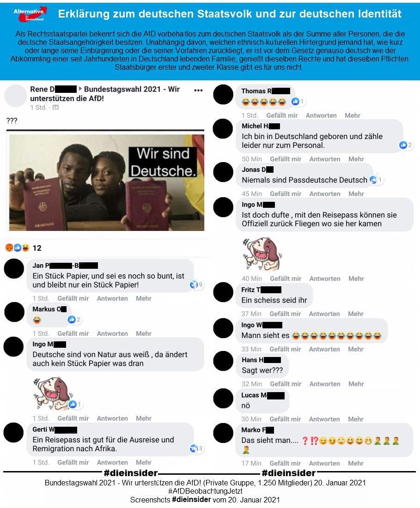Click the AfD logo in the header
Screen dimensions: 420x508
point(30,15)
